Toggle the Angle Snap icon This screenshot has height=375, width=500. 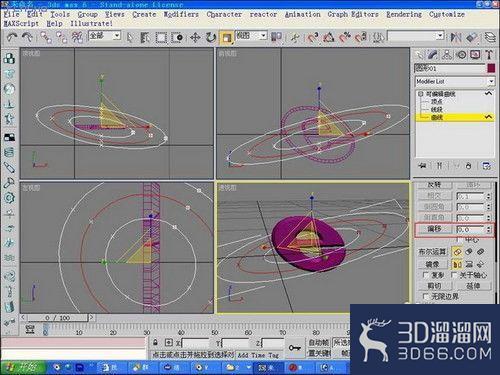pos(329,37)
